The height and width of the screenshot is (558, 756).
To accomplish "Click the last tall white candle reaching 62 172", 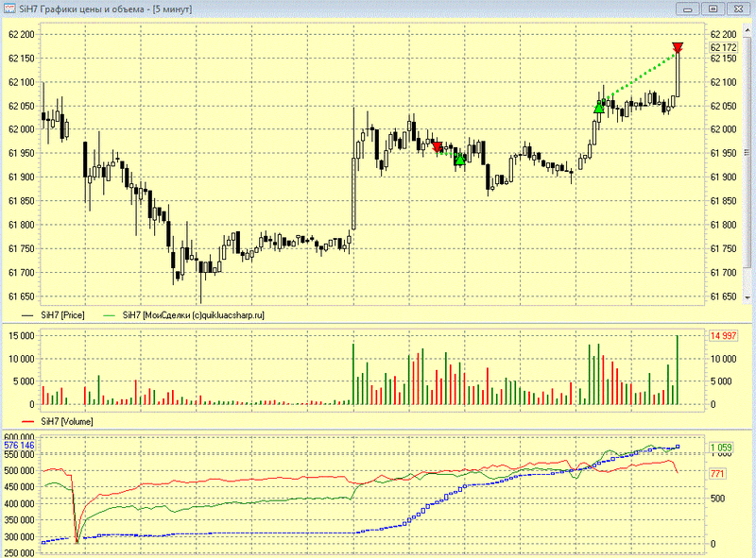I will [678, 74].
